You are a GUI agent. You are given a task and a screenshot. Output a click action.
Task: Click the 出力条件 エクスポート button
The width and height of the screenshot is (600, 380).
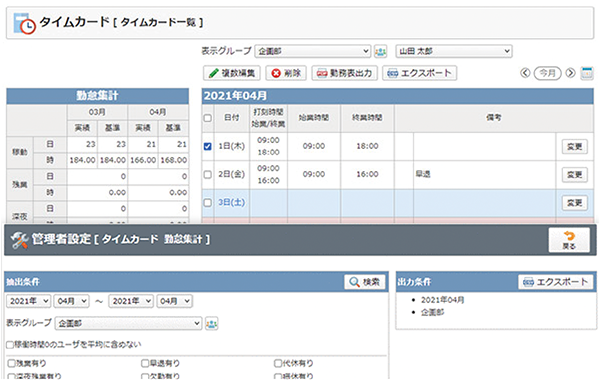(556, 282)
